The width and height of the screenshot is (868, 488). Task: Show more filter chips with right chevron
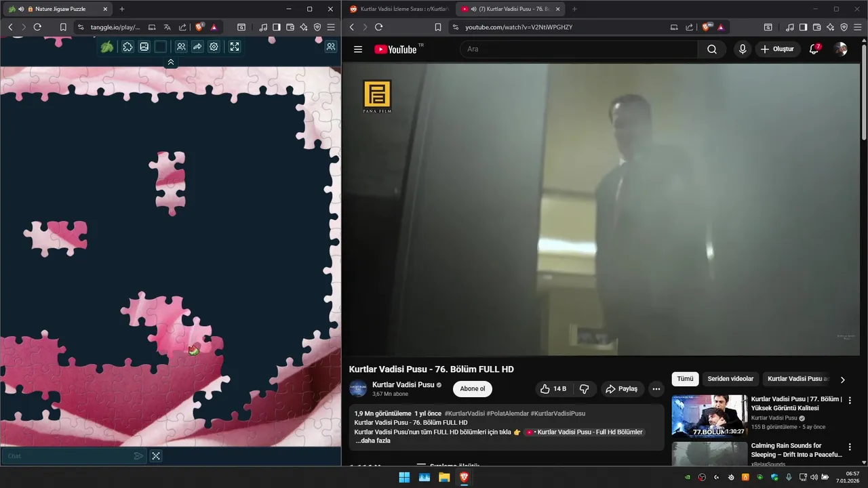click(843, 380)
